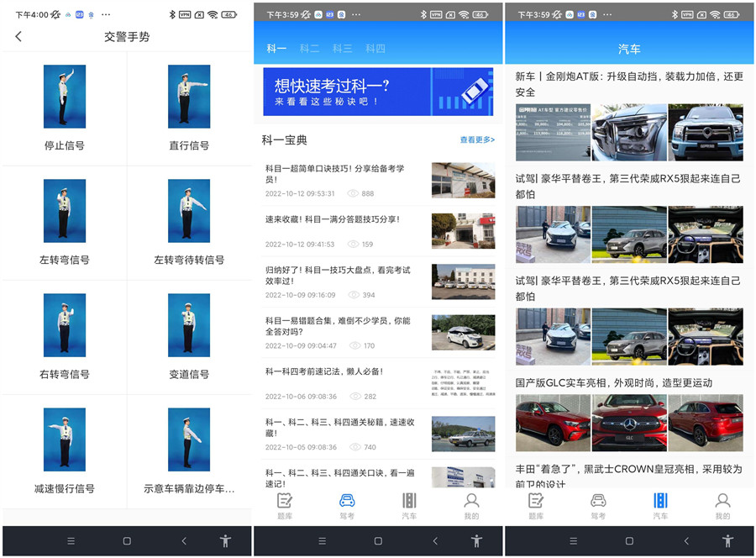
Task: Tap the eye icon beside 159 views
Action: (353, 245)
